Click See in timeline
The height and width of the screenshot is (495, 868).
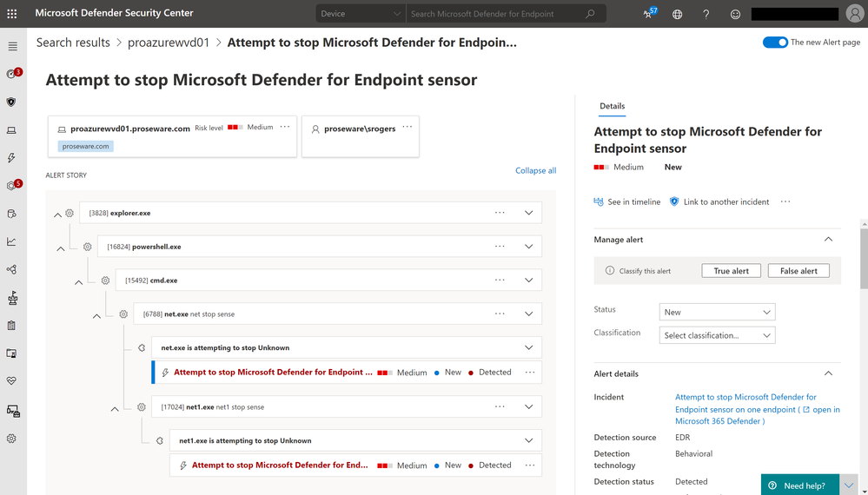coord(627,201)
